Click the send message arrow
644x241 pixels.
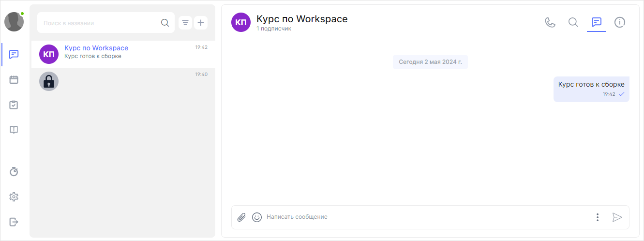click(617, 217)
